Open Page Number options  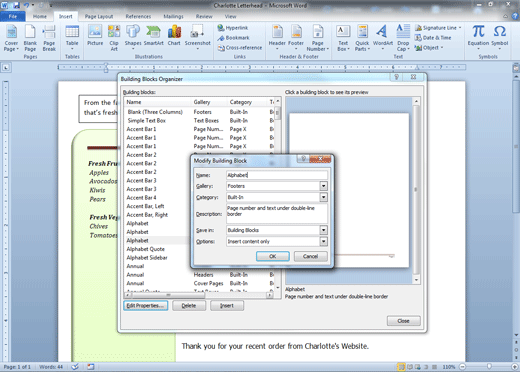(318, 38)
